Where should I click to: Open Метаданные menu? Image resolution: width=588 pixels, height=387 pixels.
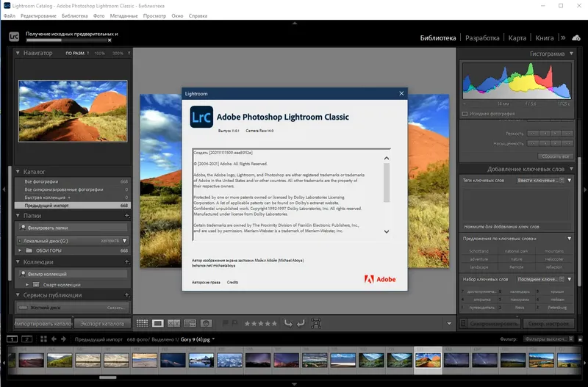pyautogui.click(x=123, y=15)
